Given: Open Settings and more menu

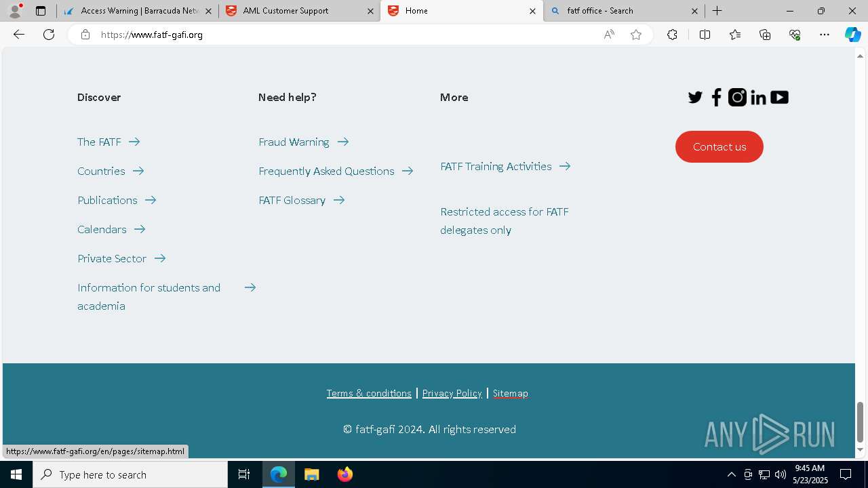Looking at the screenshot, I should pos(825,35).
